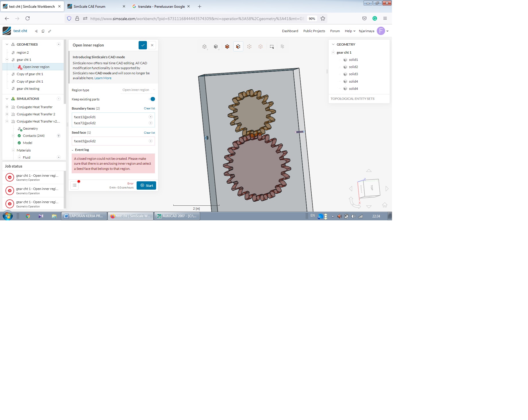The image size is (528, 420).
Task: Rotate view with the right triangle arrow
Action: point(387,188)
